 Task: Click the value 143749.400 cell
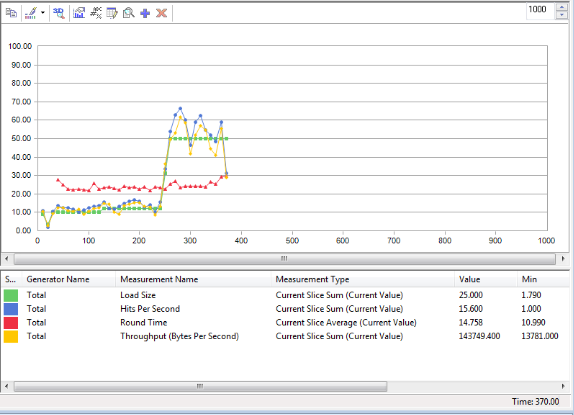tap(479, 336)
